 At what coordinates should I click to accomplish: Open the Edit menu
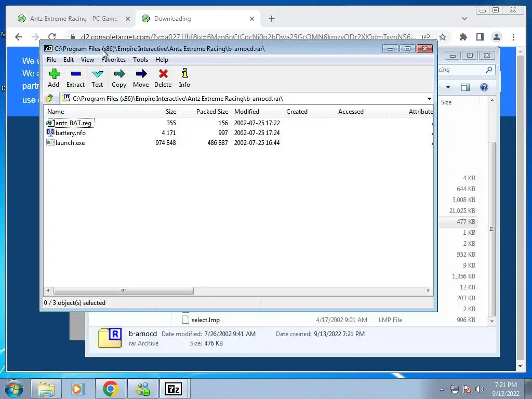pyautogui.click(x=69, y=60)
